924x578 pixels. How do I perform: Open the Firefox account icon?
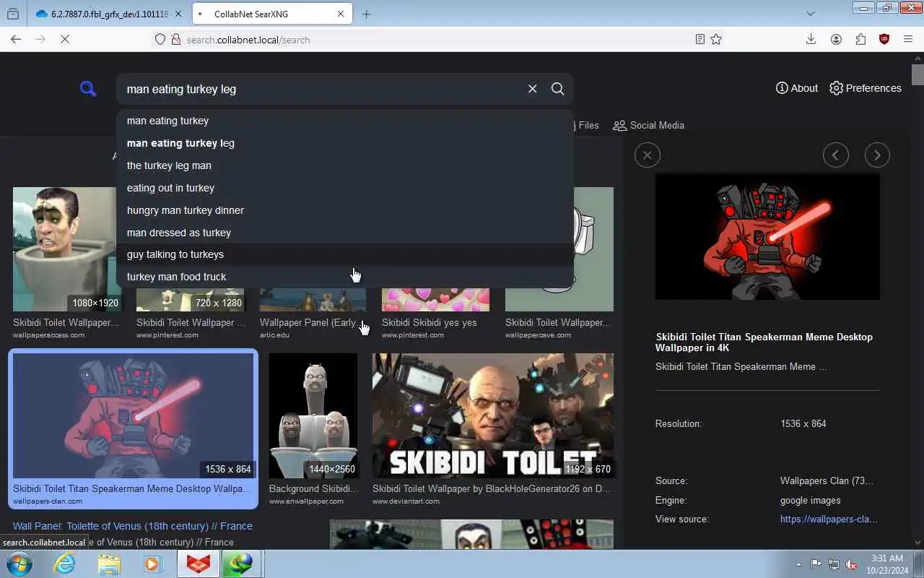pyautogui.click(x=836, y=40)
